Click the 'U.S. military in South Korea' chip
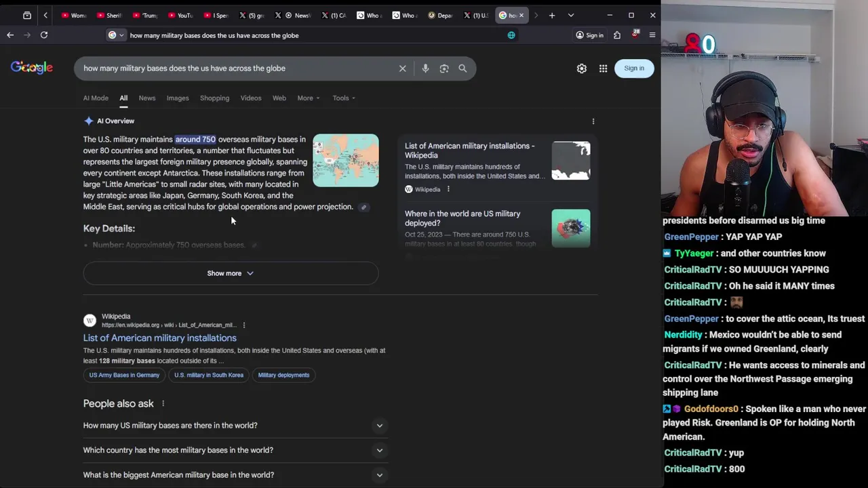The height and width of the screenshot is (488, 868). [209, 375]
